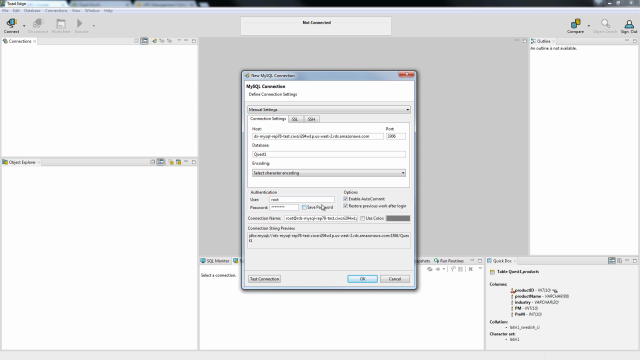Click the Execute play icon

coord(80,24)
